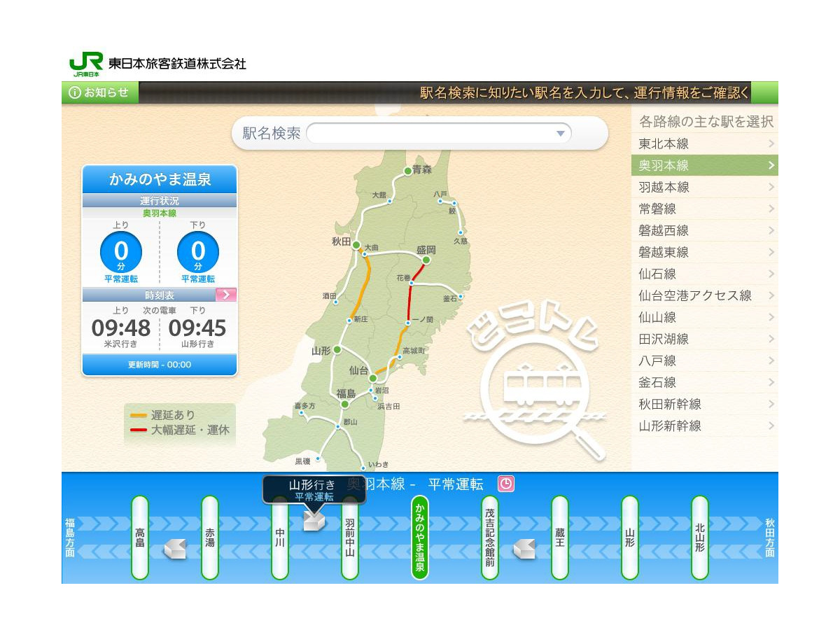Screen dimensions: 840x630
Task: Click the JR East logo
Action: click(86, 63)
